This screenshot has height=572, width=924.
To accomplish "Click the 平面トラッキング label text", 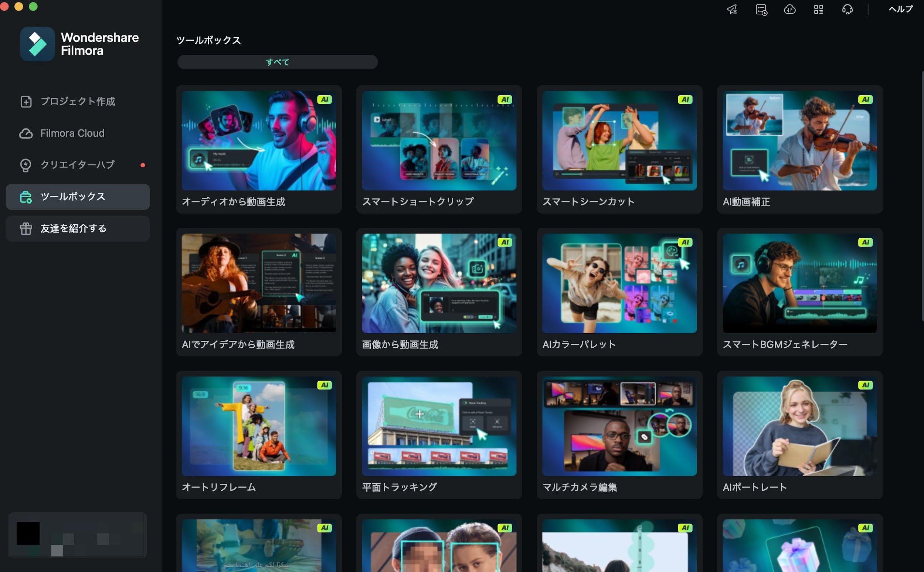I will pos(399,487).
